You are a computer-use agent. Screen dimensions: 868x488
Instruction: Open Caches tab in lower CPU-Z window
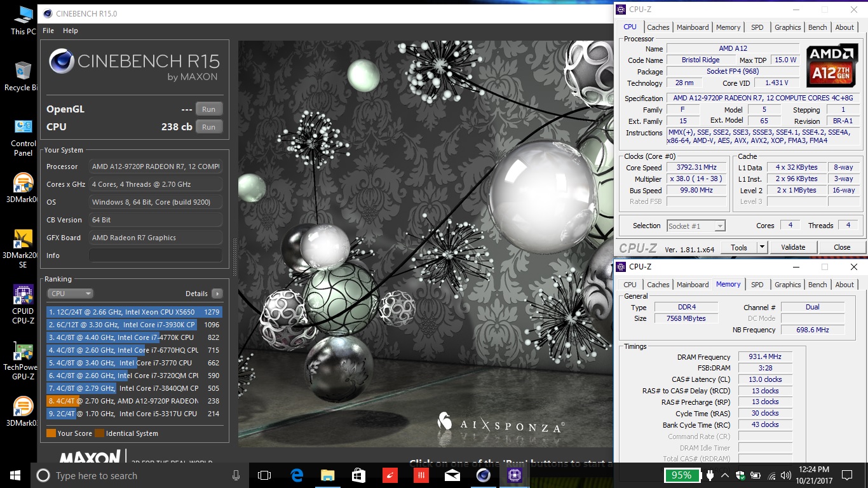(658, 285)
